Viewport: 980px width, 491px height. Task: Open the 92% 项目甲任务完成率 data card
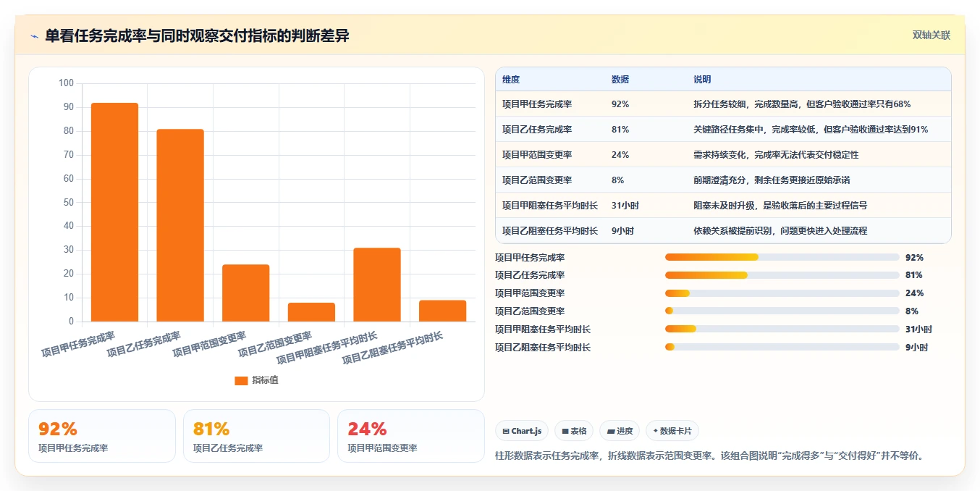click(102, 436)
